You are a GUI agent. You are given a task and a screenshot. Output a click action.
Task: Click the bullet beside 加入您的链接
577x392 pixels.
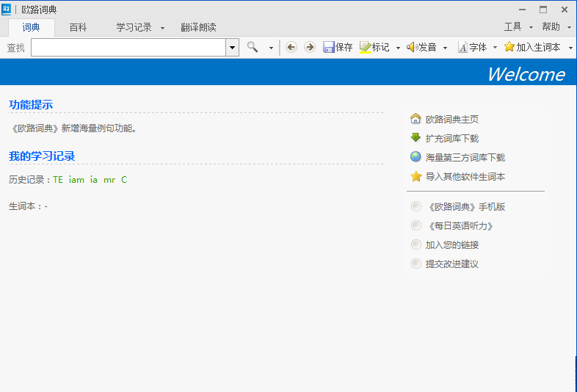[415, 244]
